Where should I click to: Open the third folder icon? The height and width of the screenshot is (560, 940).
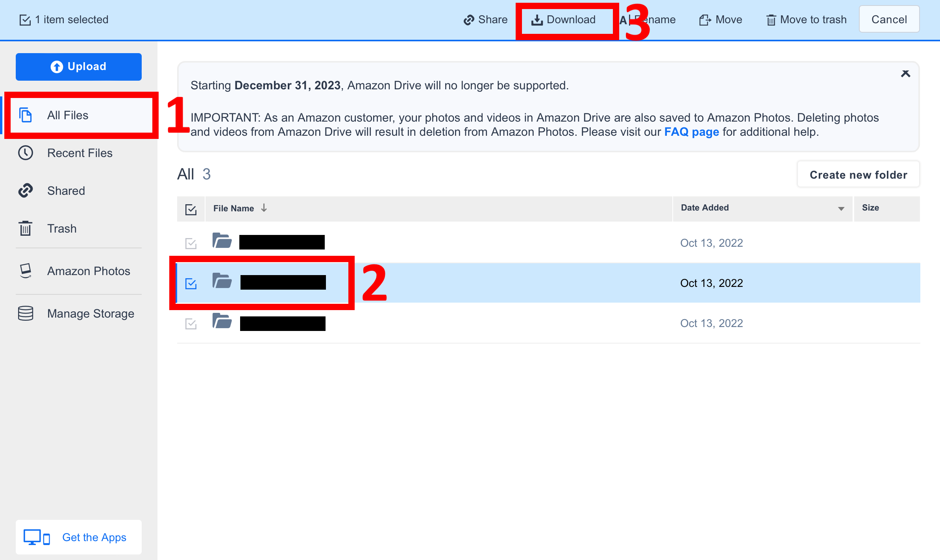(222, 321)
